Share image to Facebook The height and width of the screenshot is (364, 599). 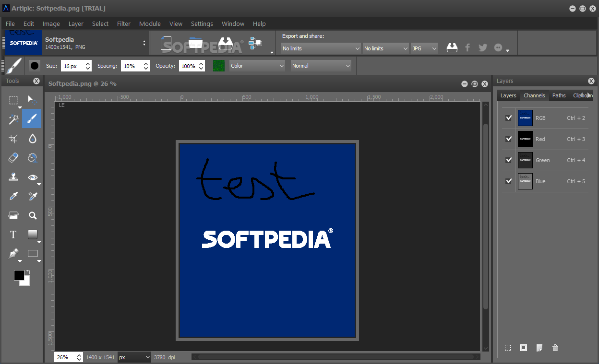[x=467, y=47]
